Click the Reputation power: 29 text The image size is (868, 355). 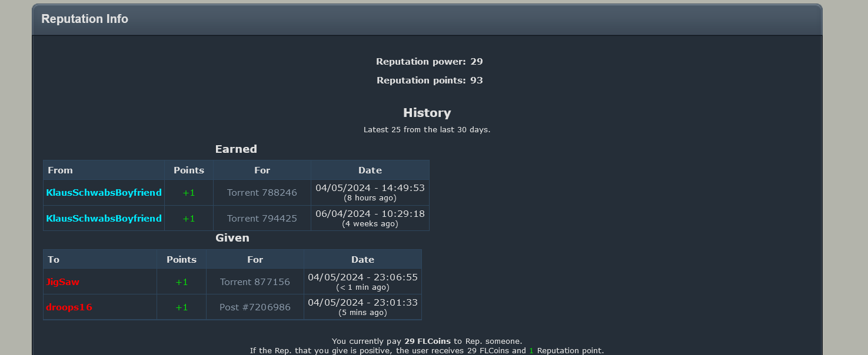(430, 62)
